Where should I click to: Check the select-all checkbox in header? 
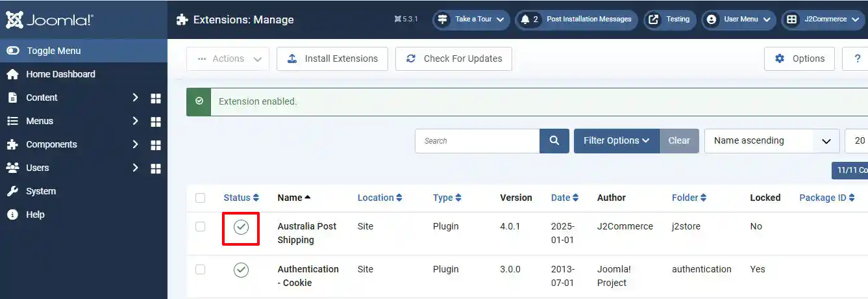pyautogui.click(x=201, y=198)
